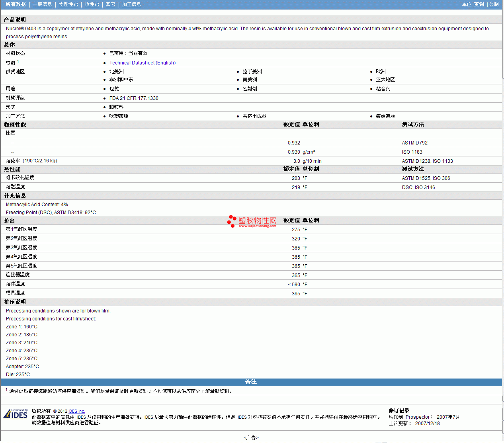The image size is (504, 443).
Task: Click the Die: 235°C line
Action: (x=18, y=375)
